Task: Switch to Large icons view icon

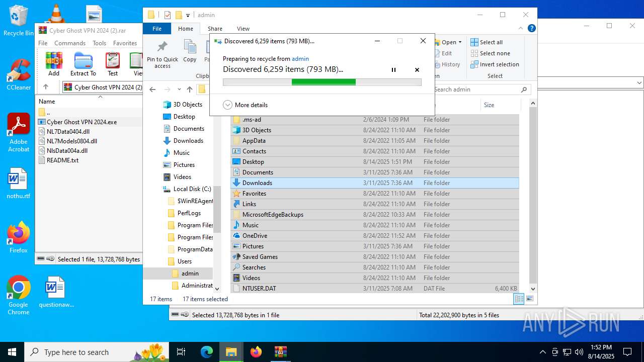Action: tap(529, 299)
